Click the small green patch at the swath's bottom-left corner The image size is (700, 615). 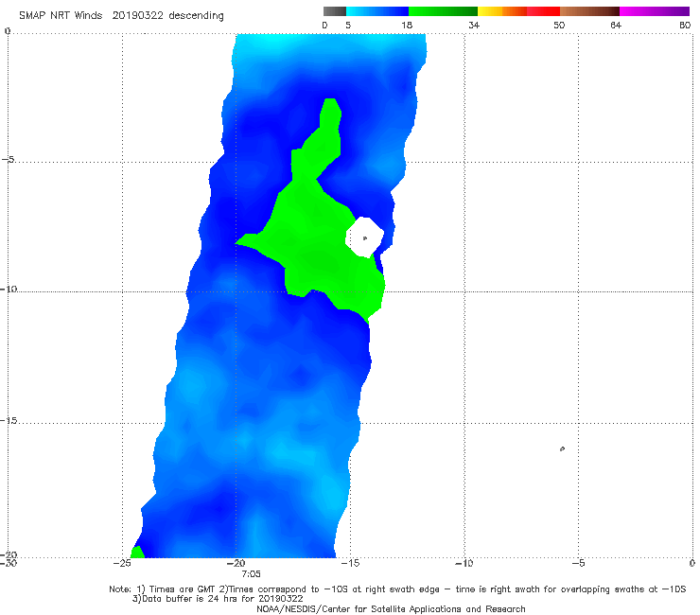point(137,552)
